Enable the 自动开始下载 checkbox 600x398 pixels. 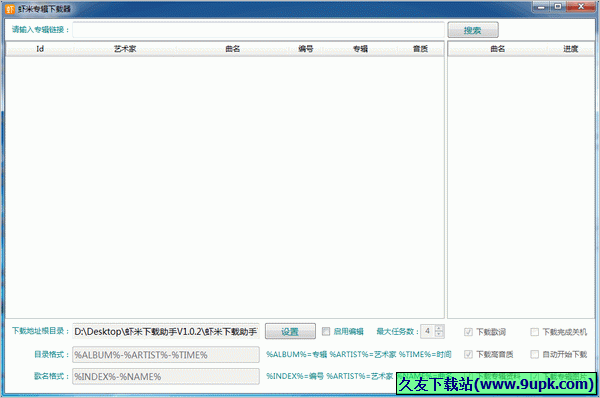pos(535,354)
